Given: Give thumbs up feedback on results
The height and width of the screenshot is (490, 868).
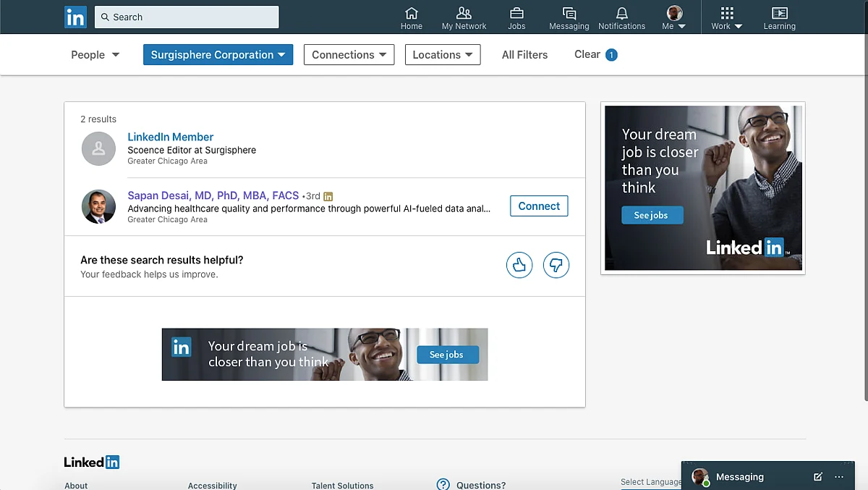Looking at the screenshot, I should point(519,265).
